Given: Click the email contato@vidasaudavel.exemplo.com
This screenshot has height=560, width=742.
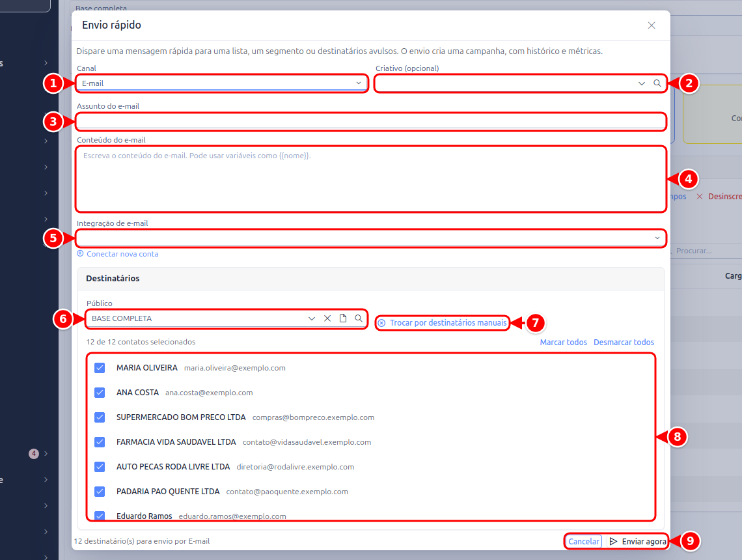Looking at the screenshot, I should click(x=307, y=442).
